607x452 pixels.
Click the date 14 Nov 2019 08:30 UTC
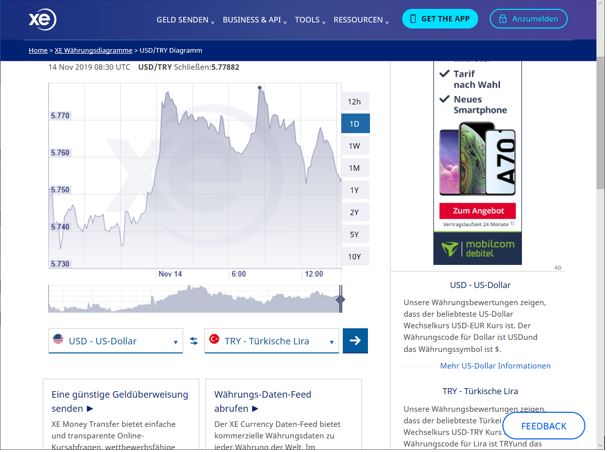89,67
